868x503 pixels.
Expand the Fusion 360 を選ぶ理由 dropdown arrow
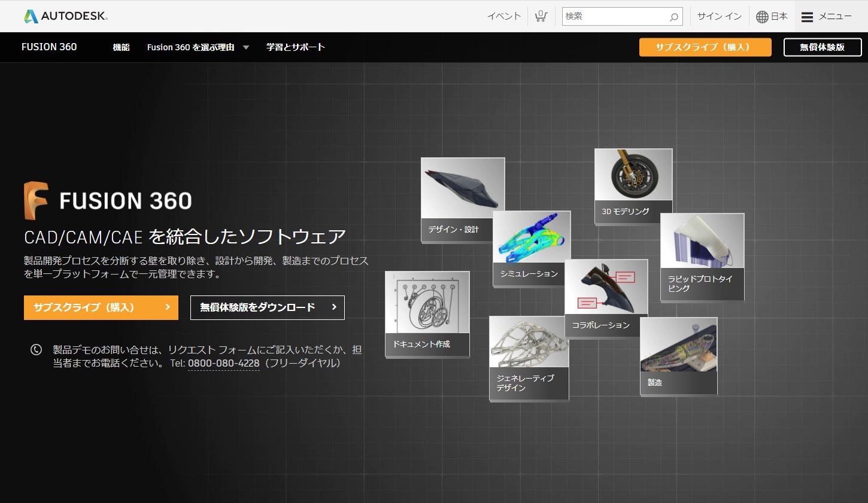pos(246,47)
